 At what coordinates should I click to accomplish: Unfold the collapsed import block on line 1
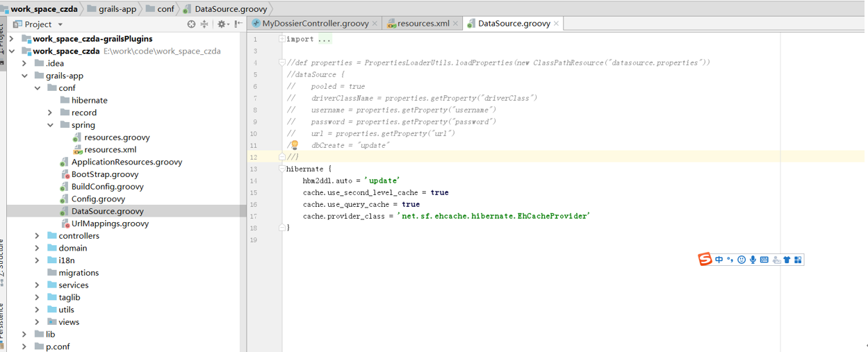point(282,39)
